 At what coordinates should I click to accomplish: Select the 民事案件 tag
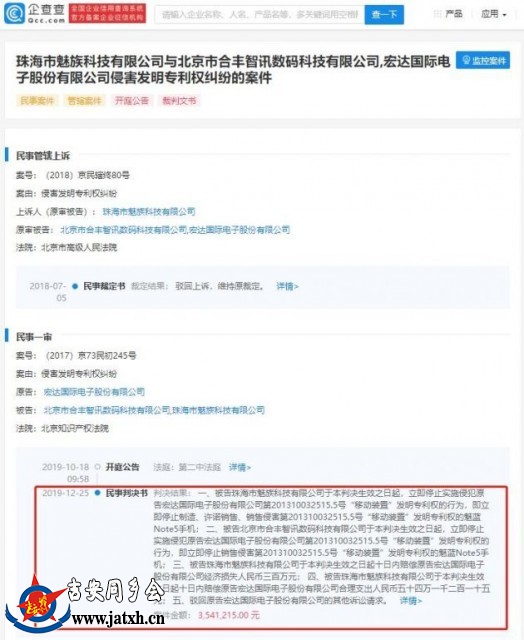(x=37, y=100)
